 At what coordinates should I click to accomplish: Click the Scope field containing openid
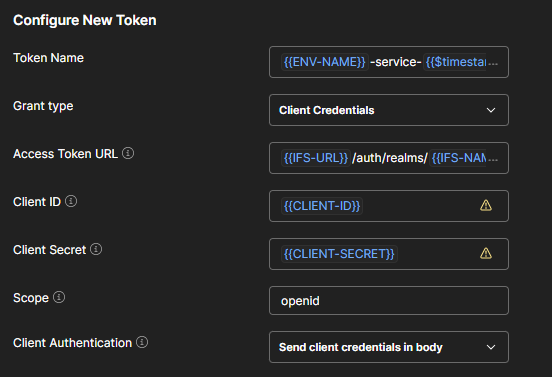coord(389,301)
